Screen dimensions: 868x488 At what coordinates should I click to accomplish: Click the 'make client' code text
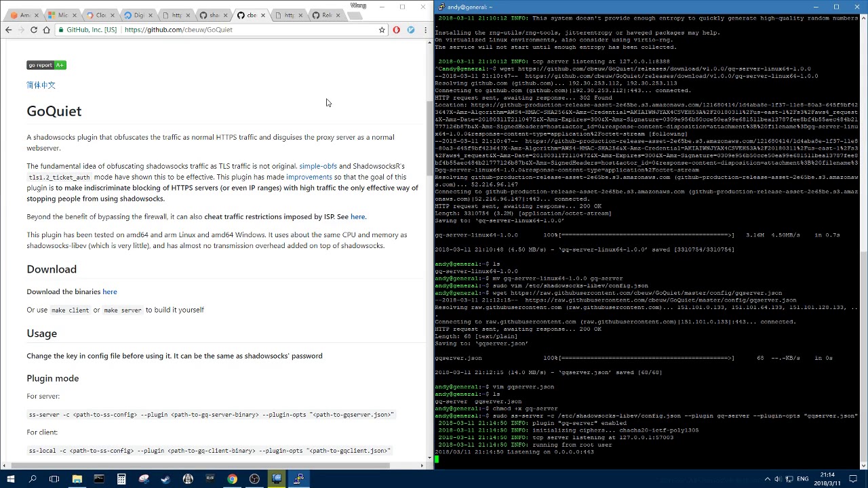coord(70,310)
